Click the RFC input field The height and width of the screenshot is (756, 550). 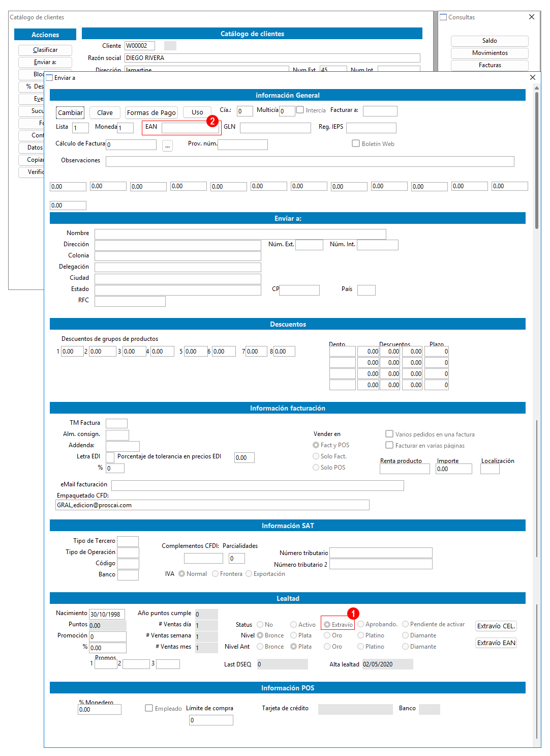[x=130, y=301]
